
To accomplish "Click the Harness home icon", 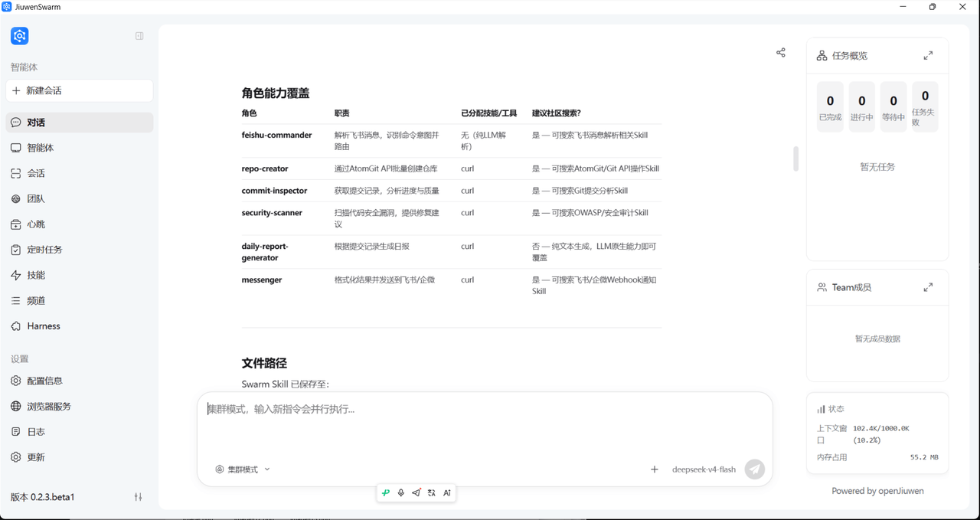I will 16,325.
